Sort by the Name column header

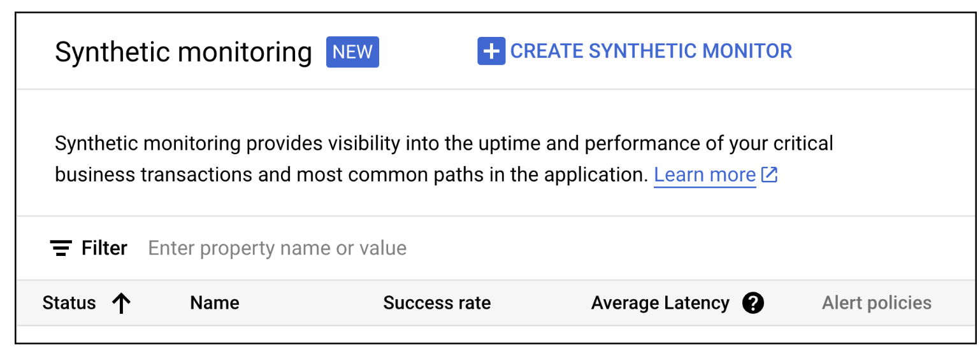point(215,303)
